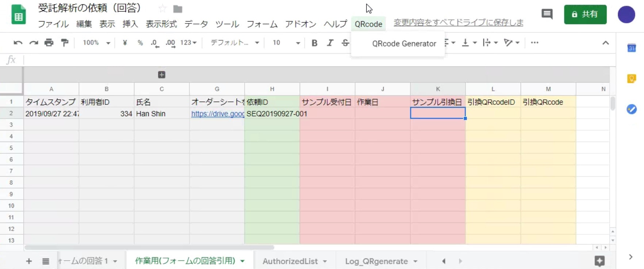Open the drive link in cell G2
Screen dimensions: 644x269
click(x=218, y=114)
